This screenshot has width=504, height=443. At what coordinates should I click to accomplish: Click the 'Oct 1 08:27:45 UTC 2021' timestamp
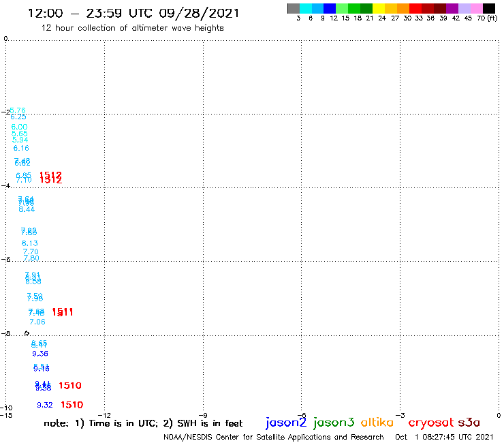tap(444, 438)
